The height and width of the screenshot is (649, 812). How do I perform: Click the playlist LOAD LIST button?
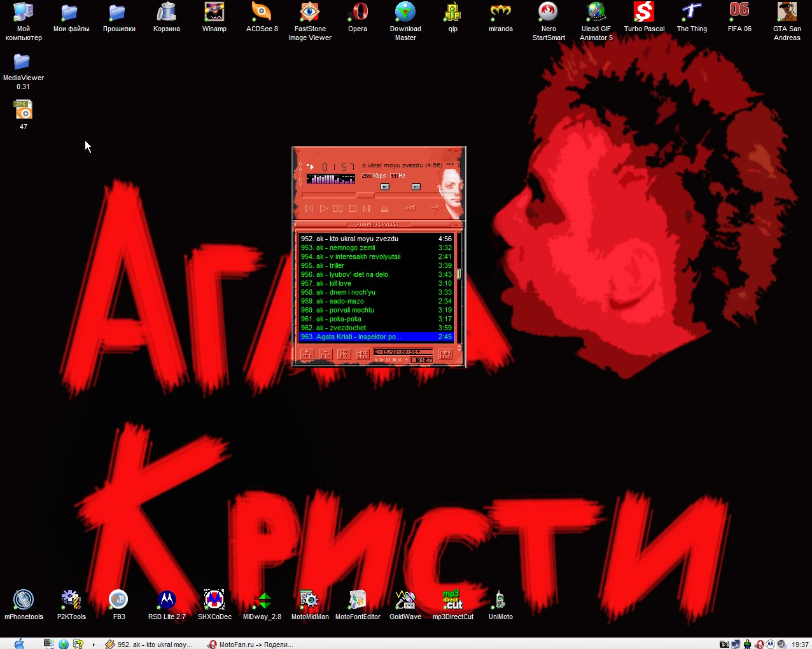click(445, 354)
